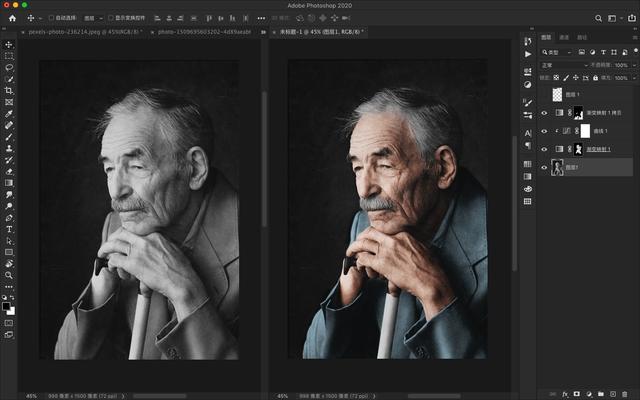Select the Curves 1 layer mask thumbnail
The image size is (640, 400).
pyautogui.click(x=585, y=131)
